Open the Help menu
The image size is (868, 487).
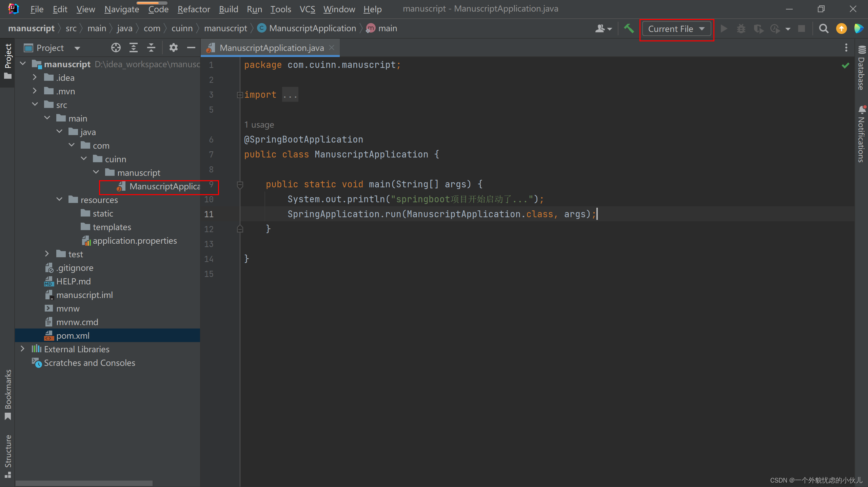pyautogui.click(x=372, y=9)
